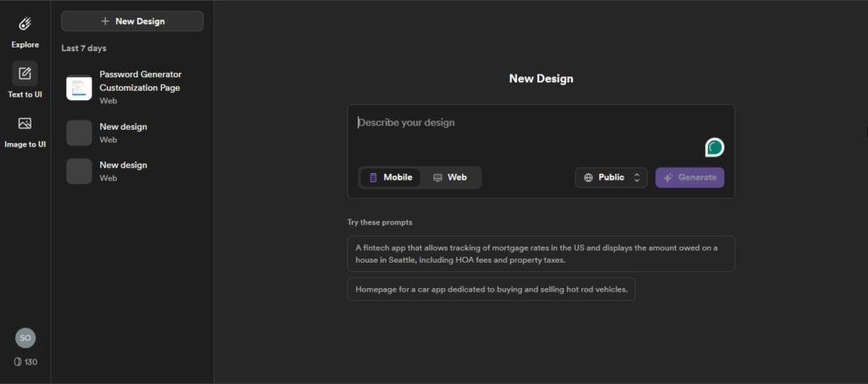
Task: Expand the Public visibility dropdown
Action: point(611,178)
